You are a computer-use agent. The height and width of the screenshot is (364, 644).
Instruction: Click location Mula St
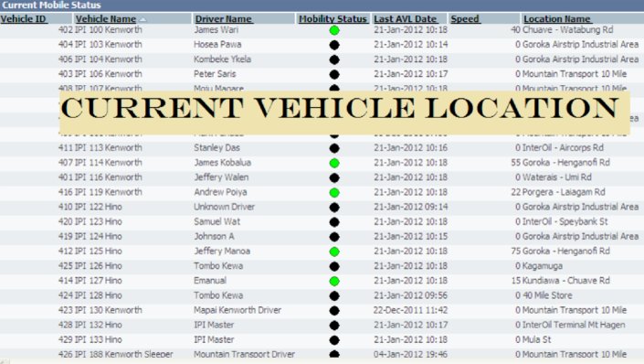click(537, 339)
